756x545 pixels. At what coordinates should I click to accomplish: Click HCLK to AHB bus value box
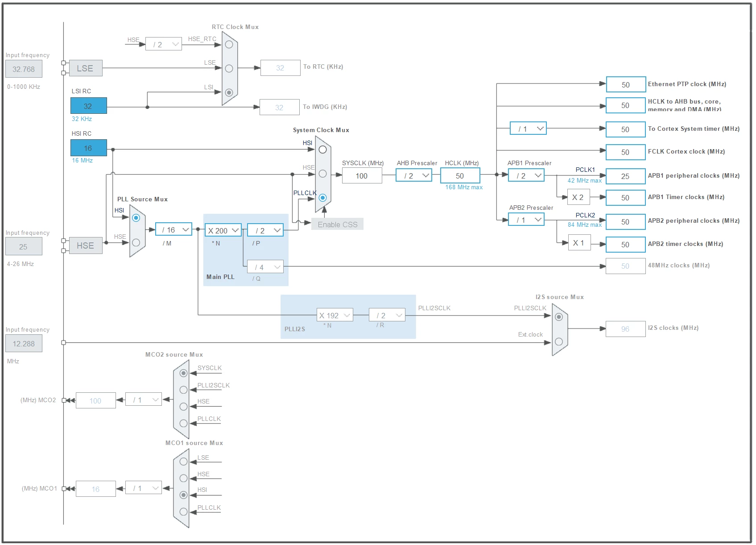(x=626, y=105)
